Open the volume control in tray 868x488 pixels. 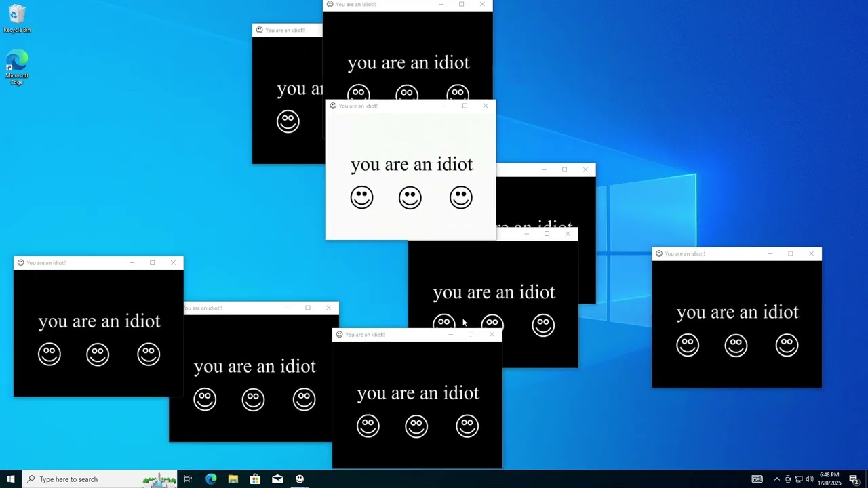pyautogui.click(x=810, y=479)
